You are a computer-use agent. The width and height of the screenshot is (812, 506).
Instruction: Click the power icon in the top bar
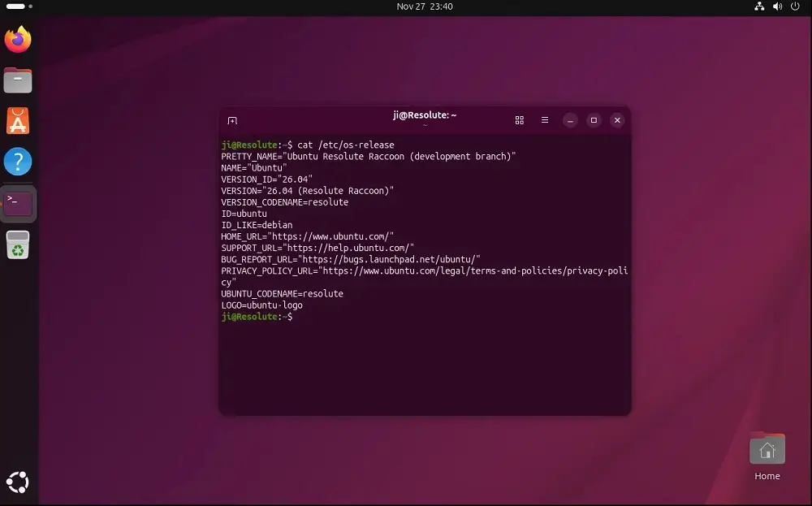tap(793, 6)
